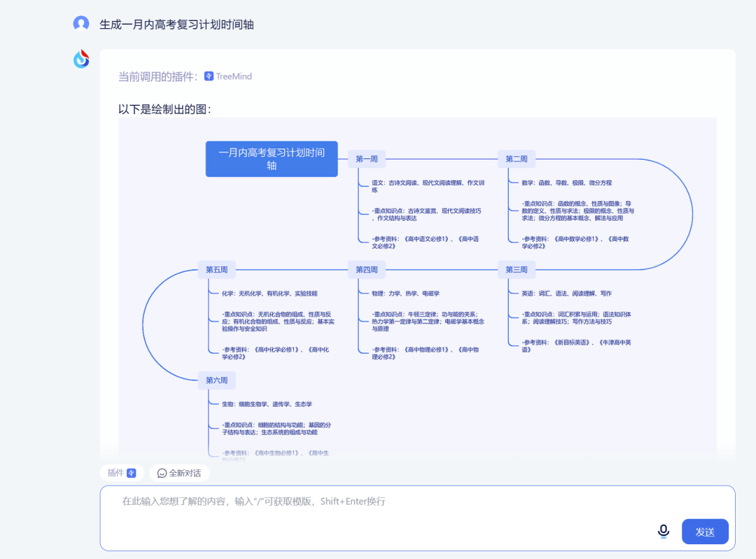Viewport: 756px width, 559px height.
Task: Click the label 当前调用的插件
Action: pyautogui.click(x=158, y=76)
